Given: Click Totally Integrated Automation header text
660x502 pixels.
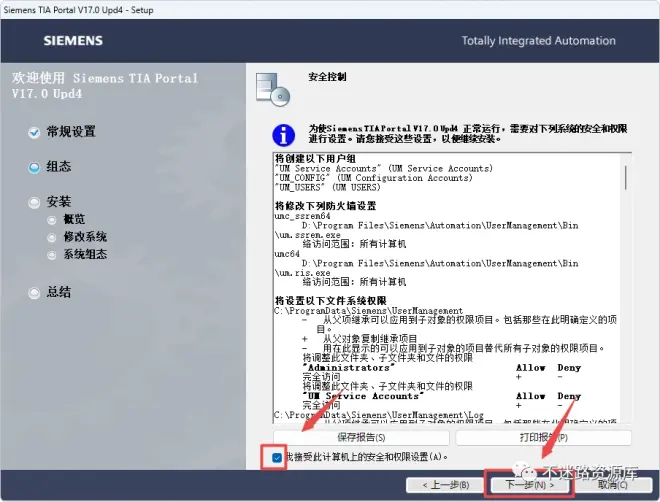Looking at the screenshot, I should [x=538, y=41].
